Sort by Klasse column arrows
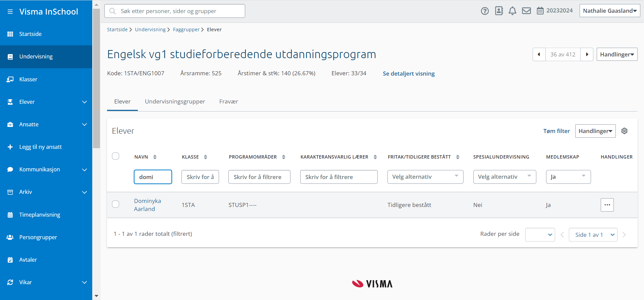This screenshot has width=644, height=300. [x=205, y=157]
